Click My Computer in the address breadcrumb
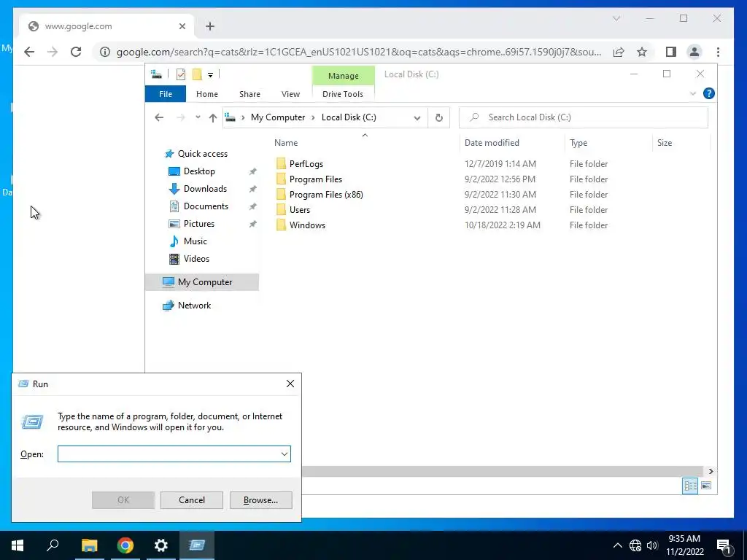This screenshot has height=560, width=747. pos(278,117)
